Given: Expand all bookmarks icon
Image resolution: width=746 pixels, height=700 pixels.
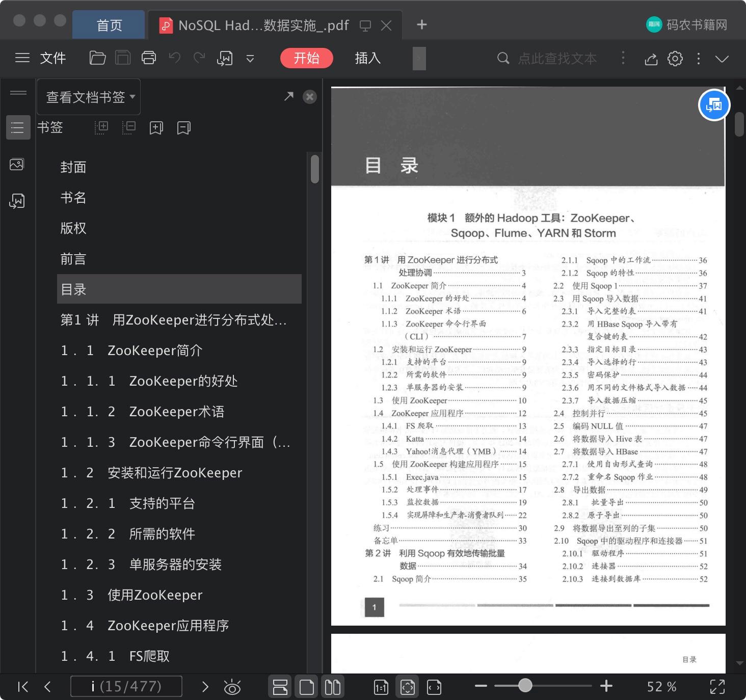Looking at the screenshot, I should (101, 127).
